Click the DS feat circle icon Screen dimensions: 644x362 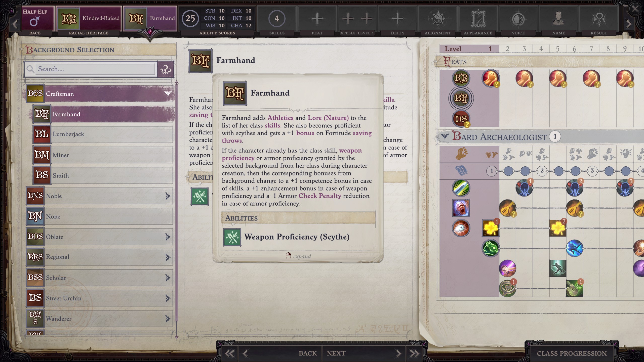[x=461, y=119]
